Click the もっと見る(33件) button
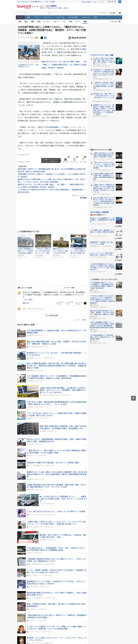Image resolution: width=138 pixels, height=644 pixels. (x=52, y=315)
